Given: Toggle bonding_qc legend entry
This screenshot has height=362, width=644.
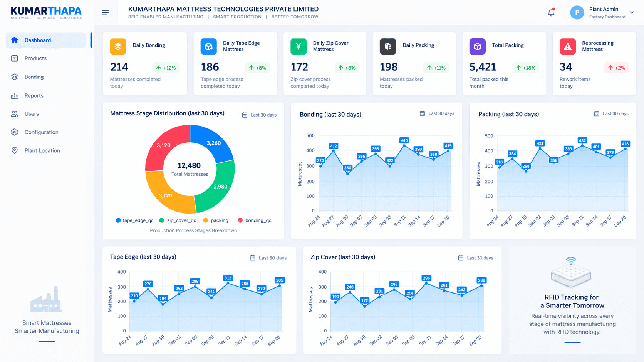Looking at the screenshot, I should (x=255, y=220).
